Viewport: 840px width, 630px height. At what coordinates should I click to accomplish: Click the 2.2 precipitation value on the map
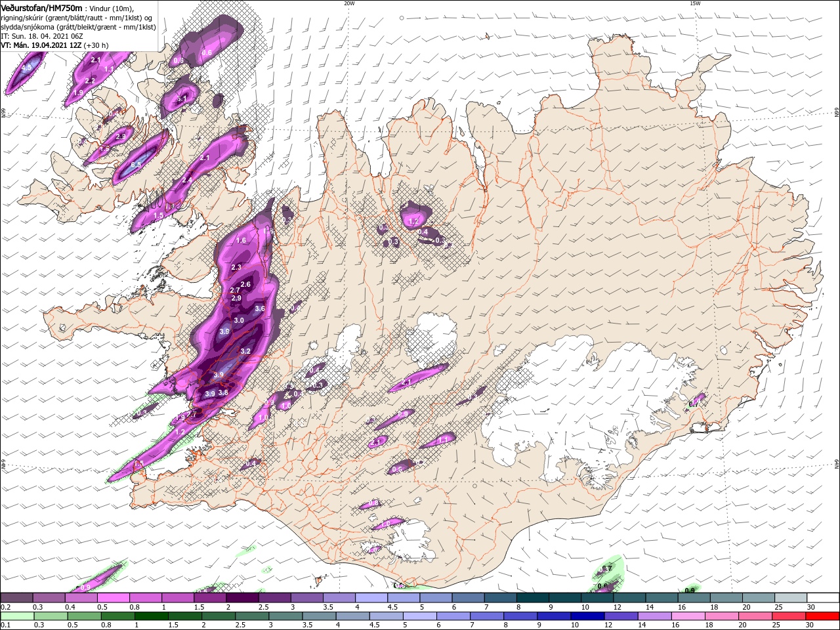coord(91,81)
